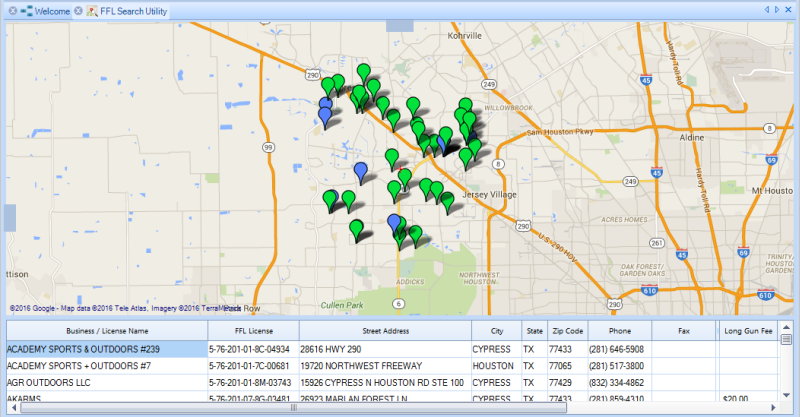Close the Welcome tab with its X icon
The width and height of the screenshot is (800, 417).
[x=13, y=11]
